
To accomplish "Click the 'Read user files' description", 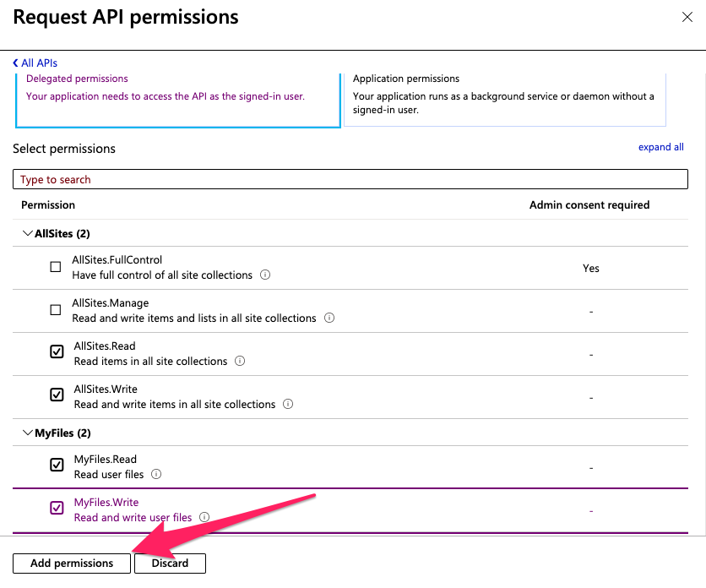I will tap(108, 475).
